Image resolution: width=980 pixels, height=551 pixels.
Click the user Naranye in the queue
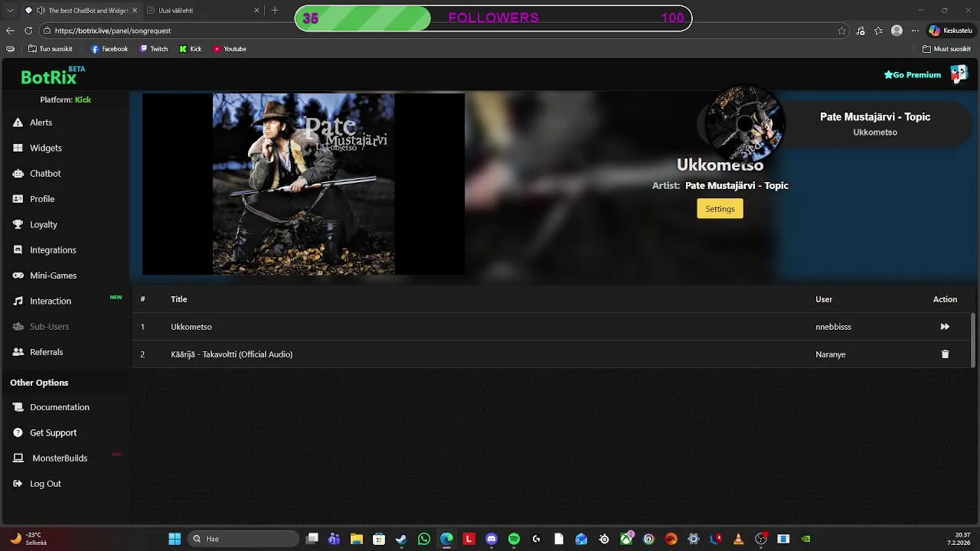[831, 354]
